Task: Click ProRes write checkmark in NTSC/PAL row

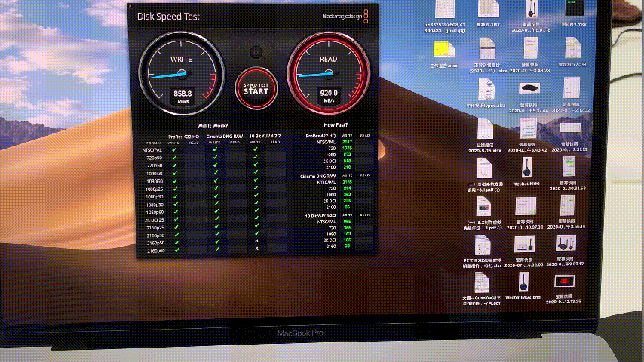Action: point(174,149)
